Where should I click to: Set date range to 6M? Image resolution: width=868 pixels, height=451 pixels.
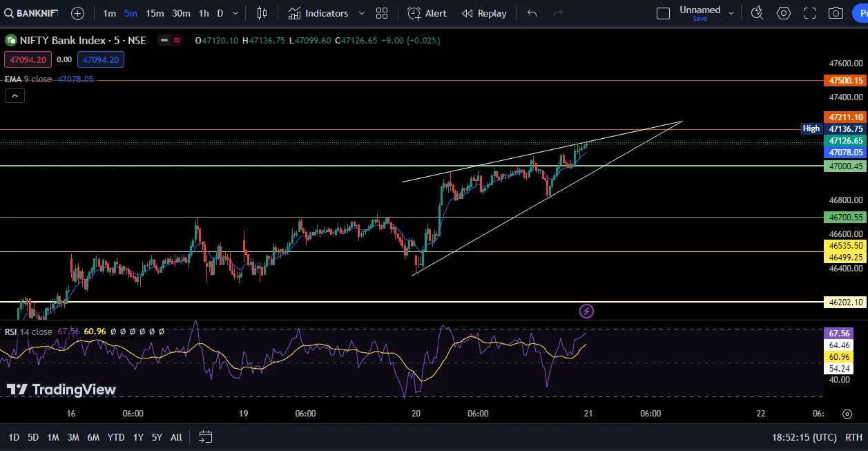click(x=93, y=437)
